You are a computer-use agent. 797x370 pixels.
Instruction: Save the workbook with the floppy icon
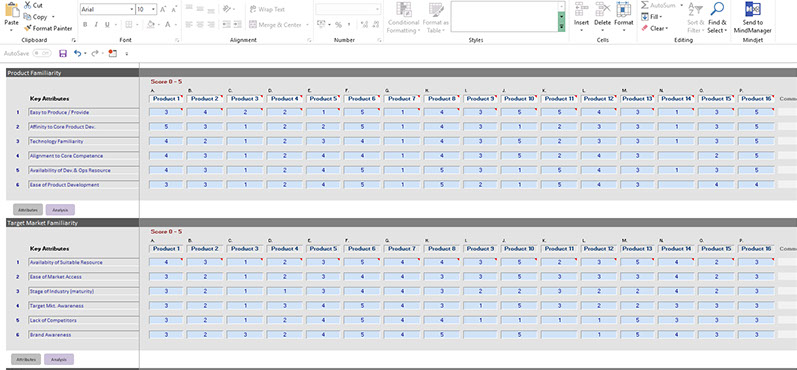tap(63, 53)
